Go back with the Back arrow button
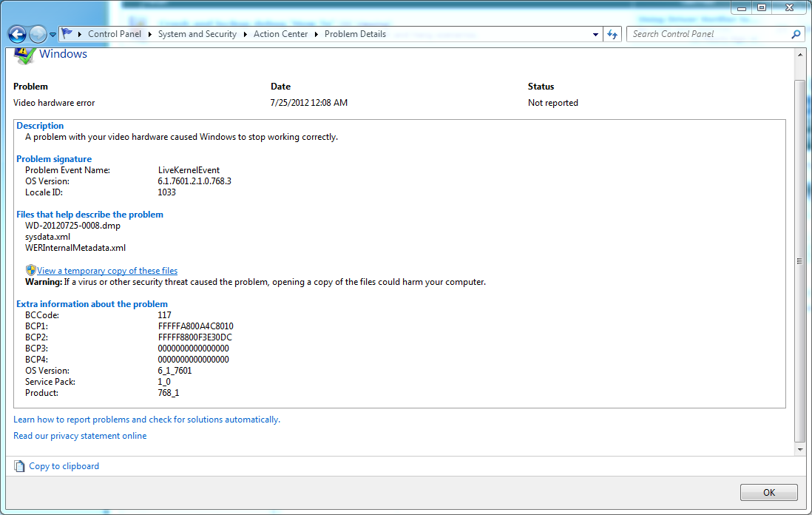 coord(17,35)
